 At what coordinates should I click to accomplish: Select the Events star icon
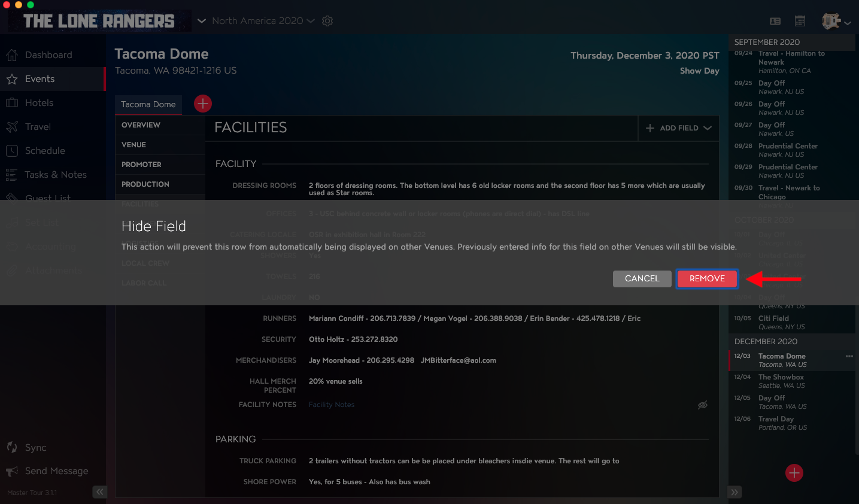(x=12, y=79)
